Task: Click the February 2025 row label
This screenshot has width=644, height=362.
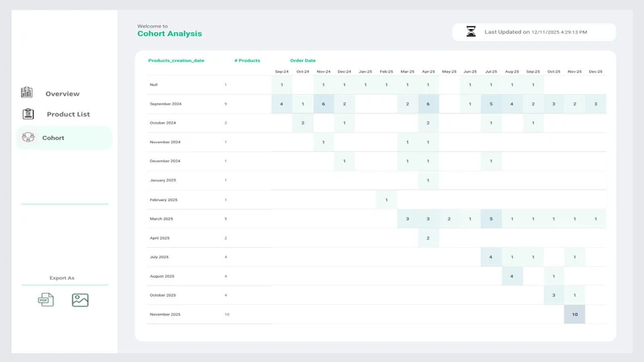Action: coord(163,200)
